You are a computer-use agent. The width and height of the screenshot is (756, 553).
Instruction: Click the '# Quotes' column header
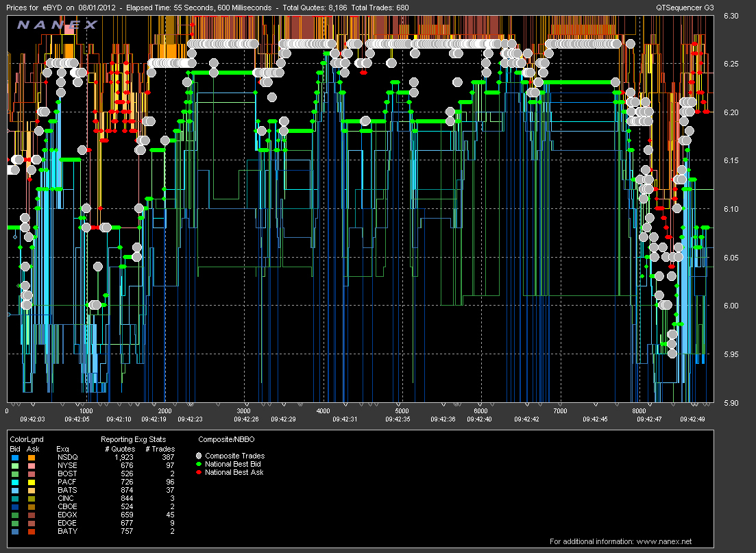point(120,449)
